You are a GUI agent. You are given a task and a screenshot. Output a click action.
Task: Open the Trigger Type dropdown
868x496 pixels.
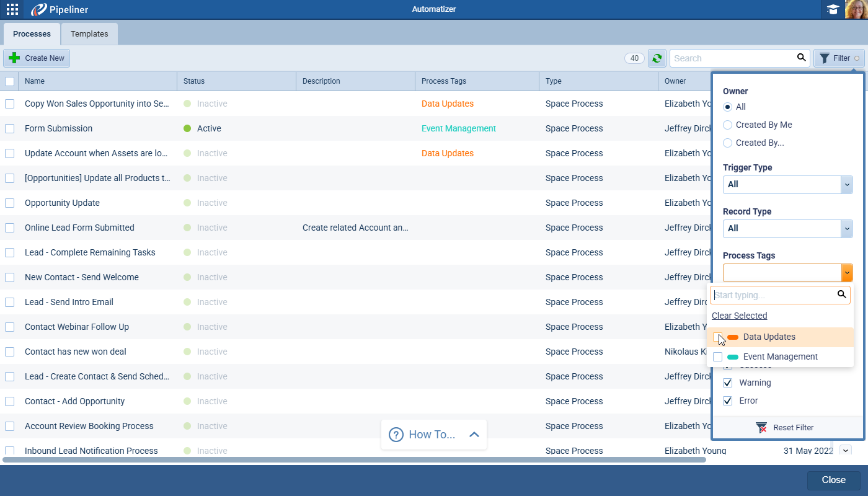coord(787,184)
